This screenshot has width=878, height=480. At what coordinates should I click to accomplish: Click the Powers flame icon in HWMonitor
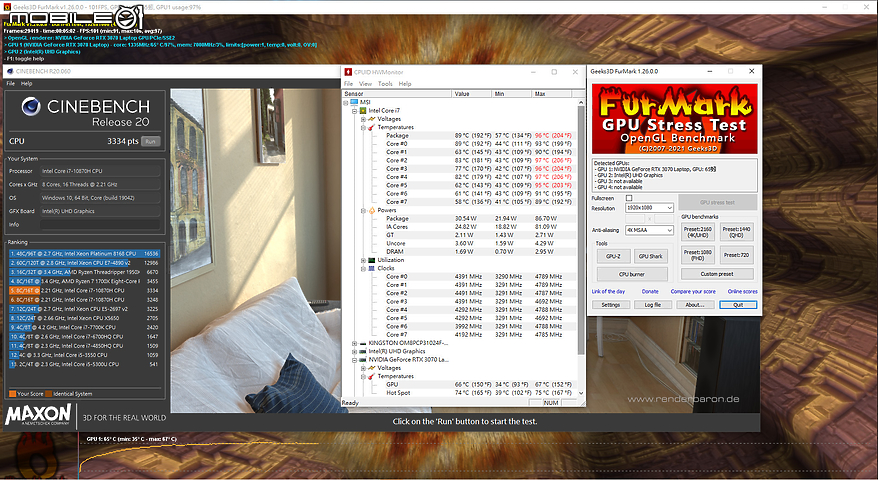point(371,210)
